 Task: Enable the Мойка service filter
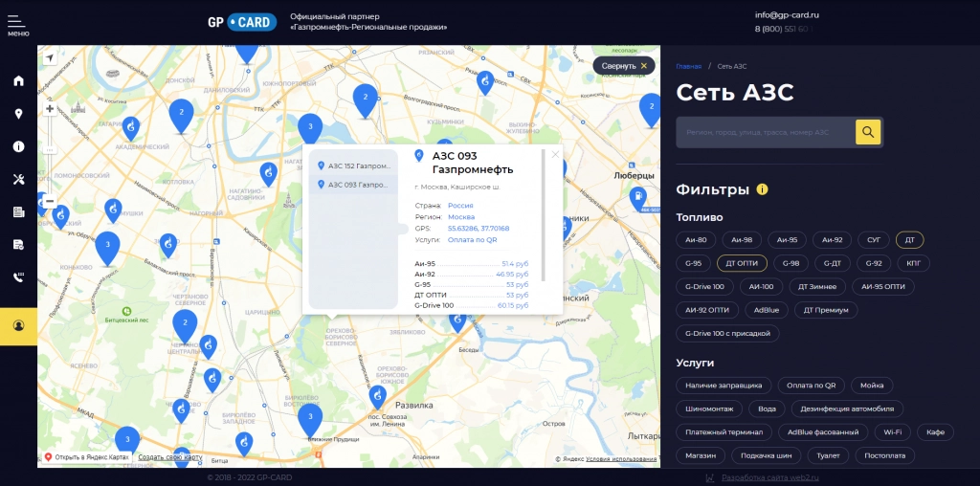pyautogui.click(x=872, y=385)
